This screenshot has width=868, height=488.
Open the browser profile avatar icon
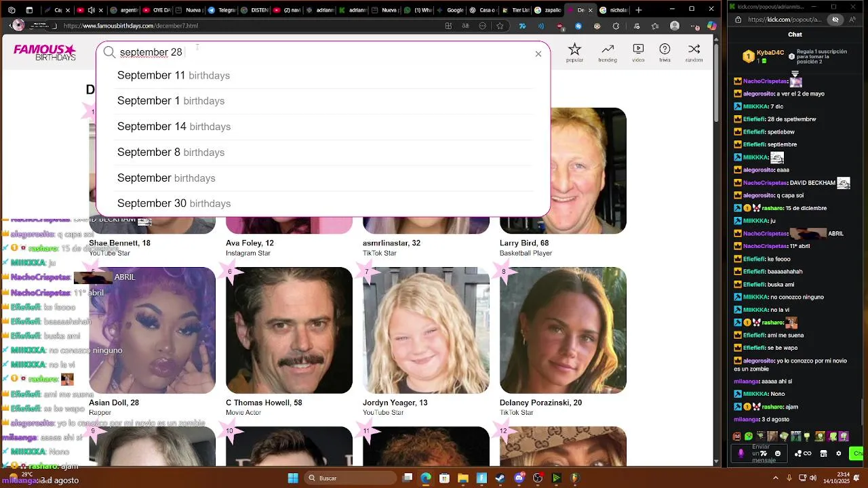[x=674, y=26]
